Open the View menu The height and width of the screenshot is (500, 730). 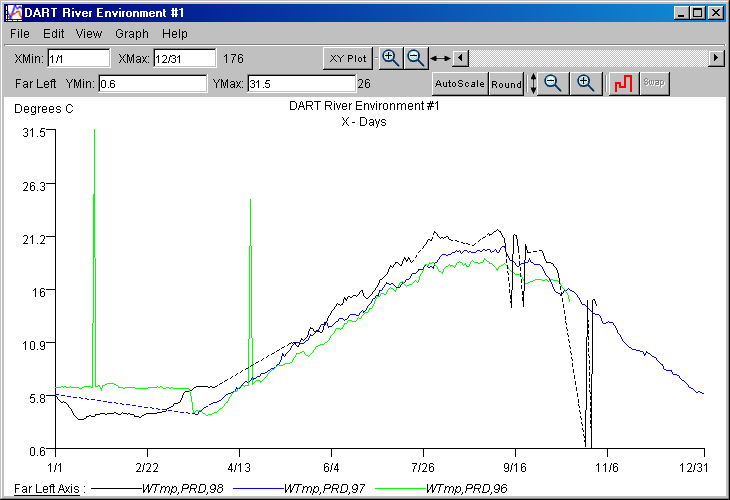point(89,34)
